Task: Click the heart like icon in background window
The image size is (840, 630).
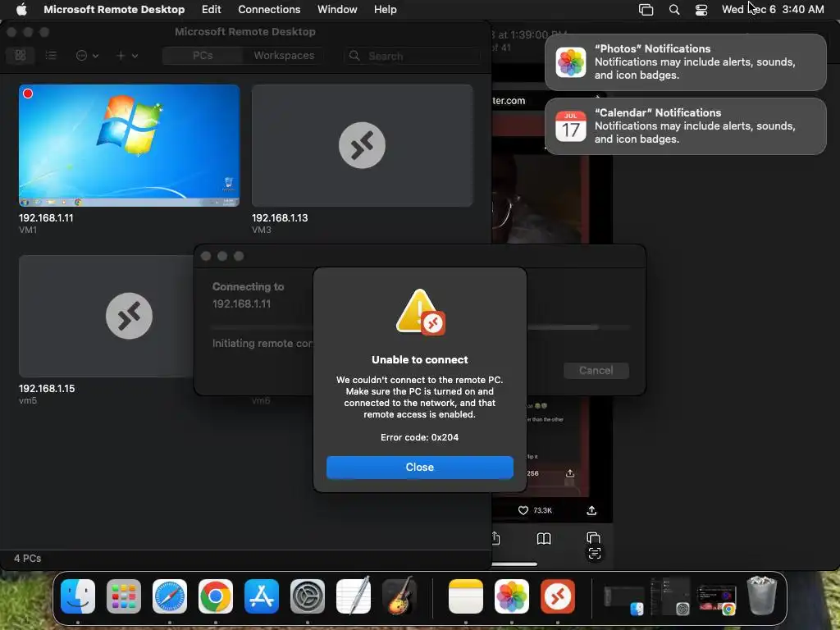Action: tap(523, 510)
